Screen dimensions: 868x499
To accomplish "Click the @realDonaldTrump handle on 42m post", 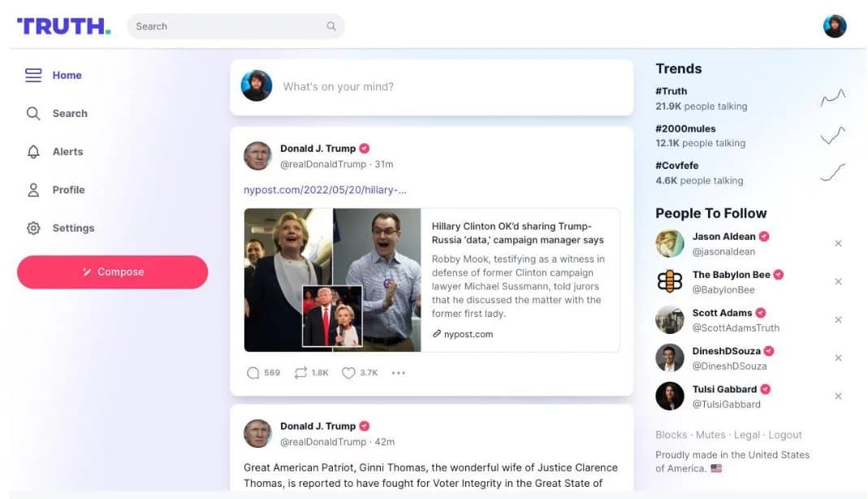I will (x=323, y=442).
